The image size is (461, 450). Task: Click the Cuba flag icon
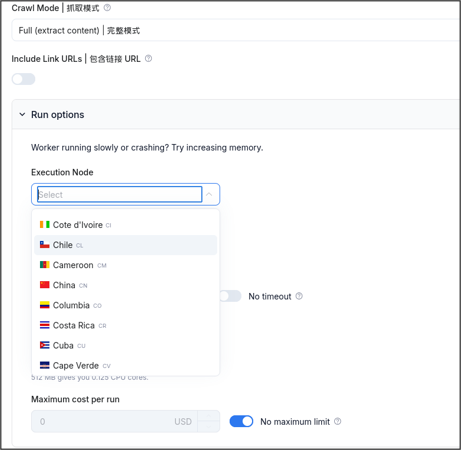pos(45,345)
